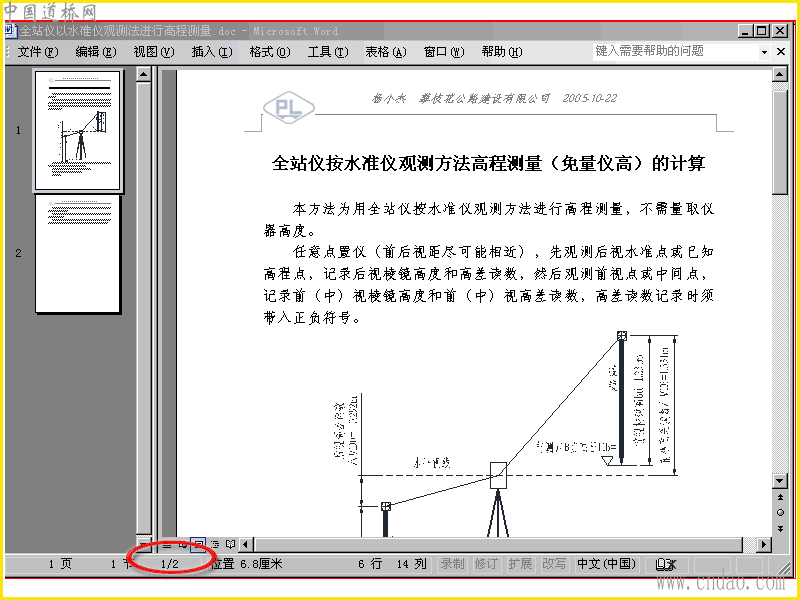This screenshot has width=800, height=600.
Task: Switch to Normal view icon
Action: pyautogui.click(x=167, y=545)
